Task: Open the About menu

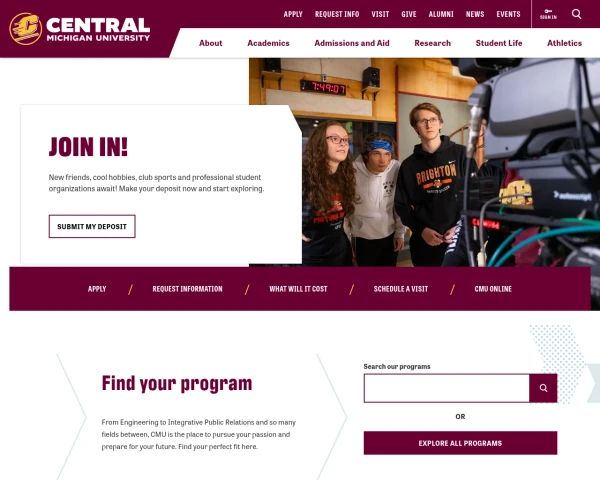Action: (x=210, y=43)
